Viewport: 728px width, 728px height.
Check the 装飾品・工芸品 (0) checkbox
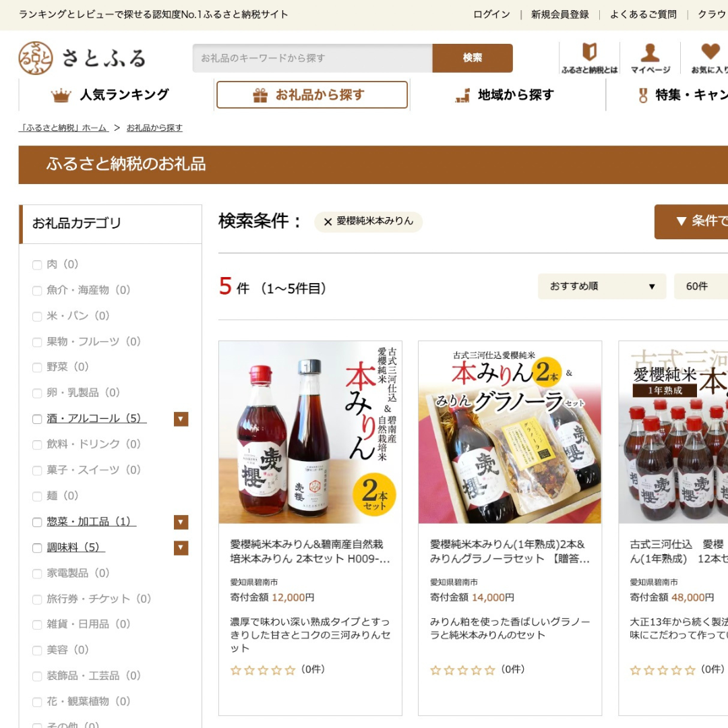(37, 677)
